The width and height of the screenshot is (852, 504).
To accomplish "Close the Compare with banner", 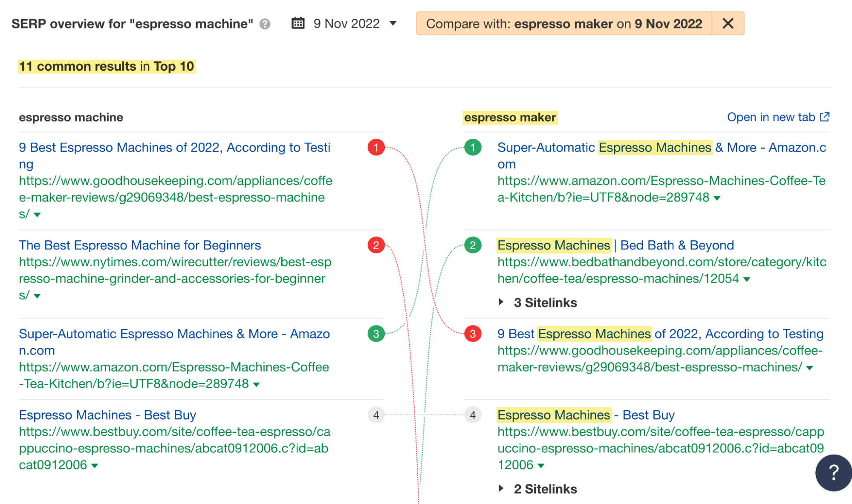I will tap(728, 23).
